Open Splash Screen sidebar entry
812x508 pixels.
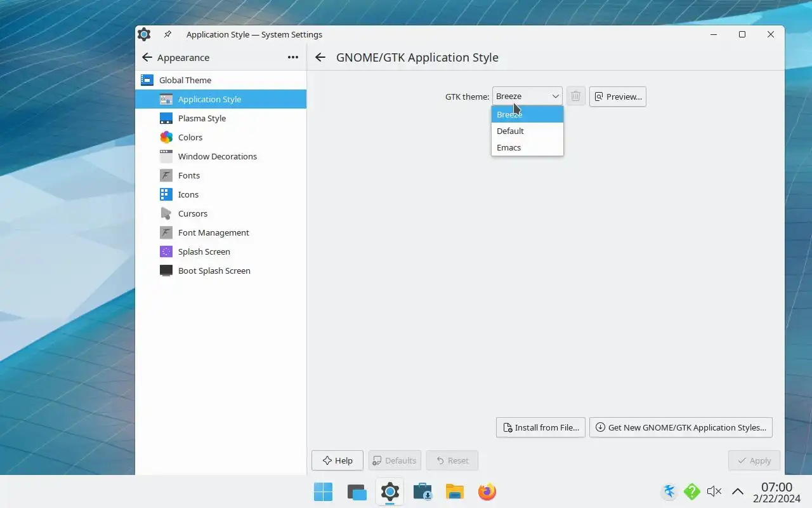[221, 251]
